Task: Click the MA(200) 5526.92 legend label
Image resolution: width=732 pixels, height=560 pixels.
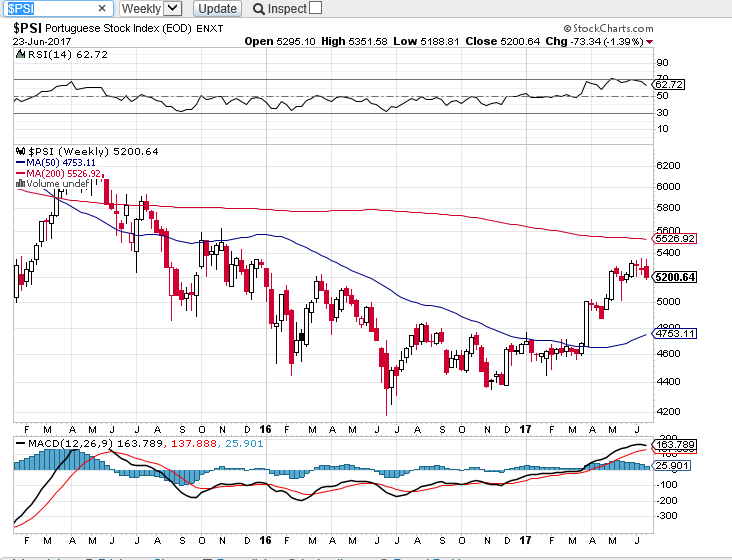Action: pyautogui.click(x=63, y=173)
